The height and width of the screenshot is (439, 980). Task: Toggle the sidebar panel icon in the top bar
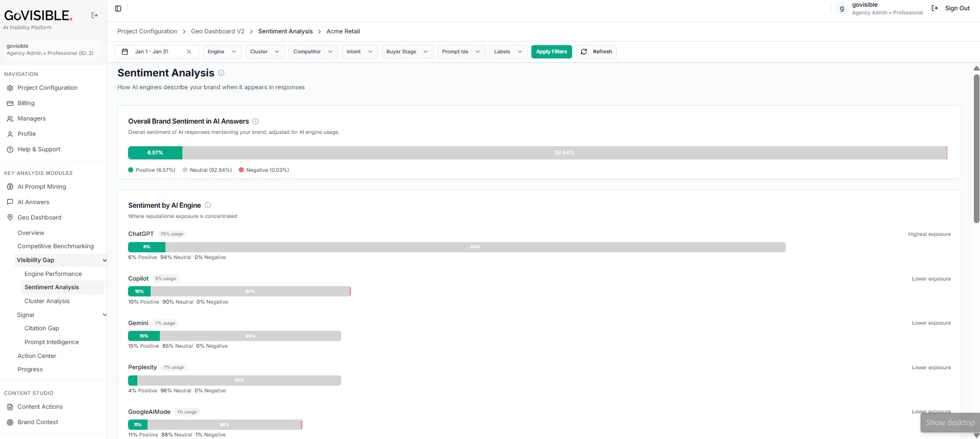click(118, 9)
